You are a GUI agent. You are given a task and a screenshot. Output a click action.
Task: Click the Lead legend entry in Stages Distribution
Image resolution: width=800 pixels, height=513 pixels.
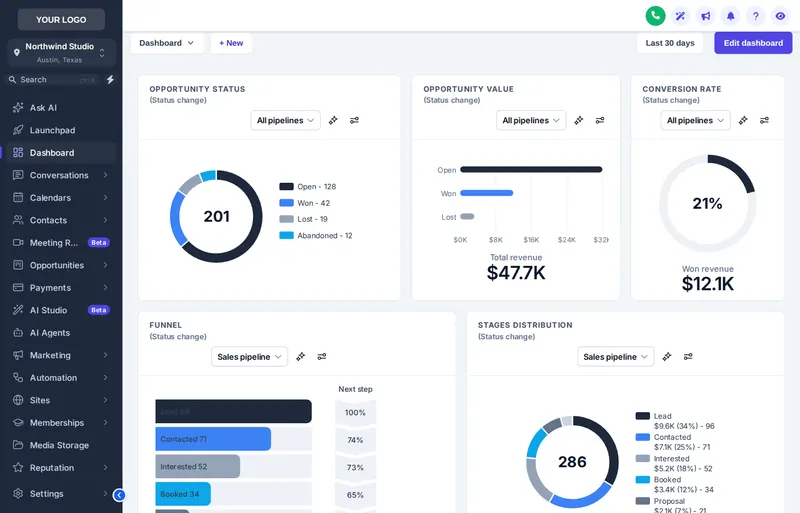coord(674,421)
